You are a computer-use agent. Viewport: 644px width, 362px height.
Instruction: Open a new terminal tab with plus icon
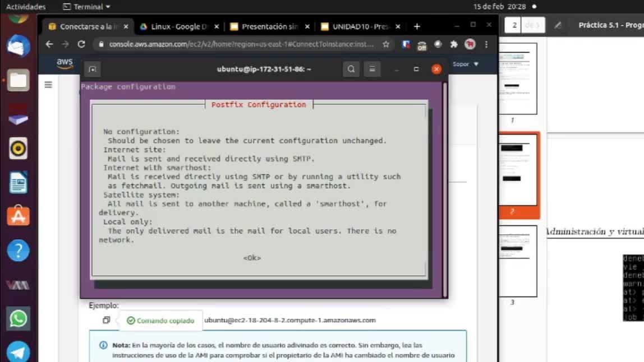[93, 69]
